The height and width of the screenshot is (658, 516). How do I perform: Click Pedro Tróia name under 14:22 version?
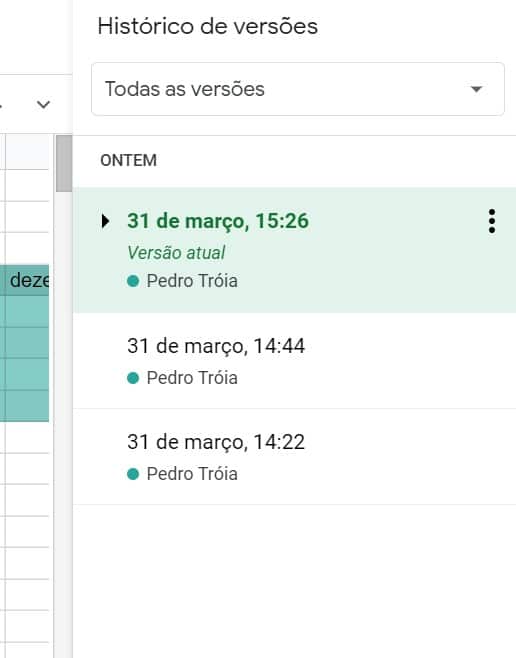(x=192, y=474)
